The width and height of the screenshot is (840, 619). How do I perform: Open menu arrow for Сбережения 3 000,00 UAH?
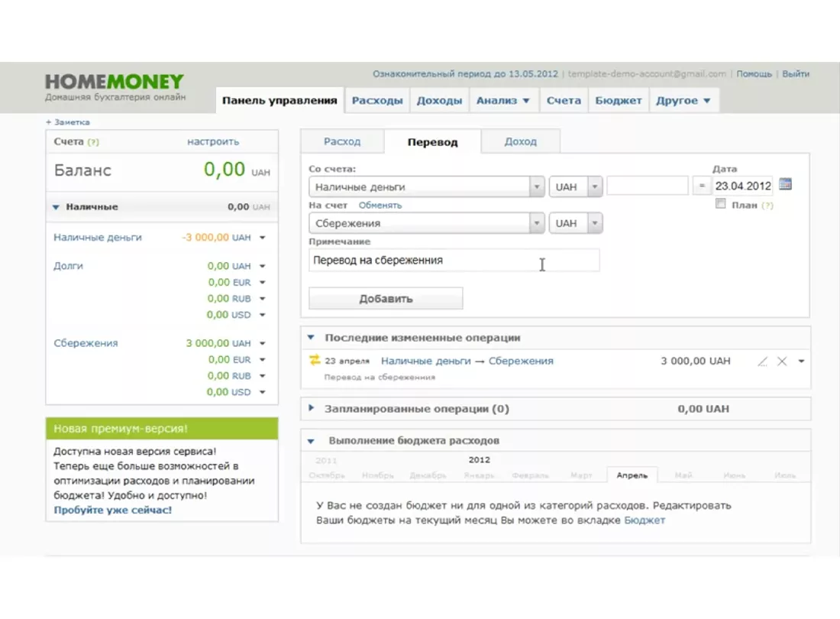point(263,343)
